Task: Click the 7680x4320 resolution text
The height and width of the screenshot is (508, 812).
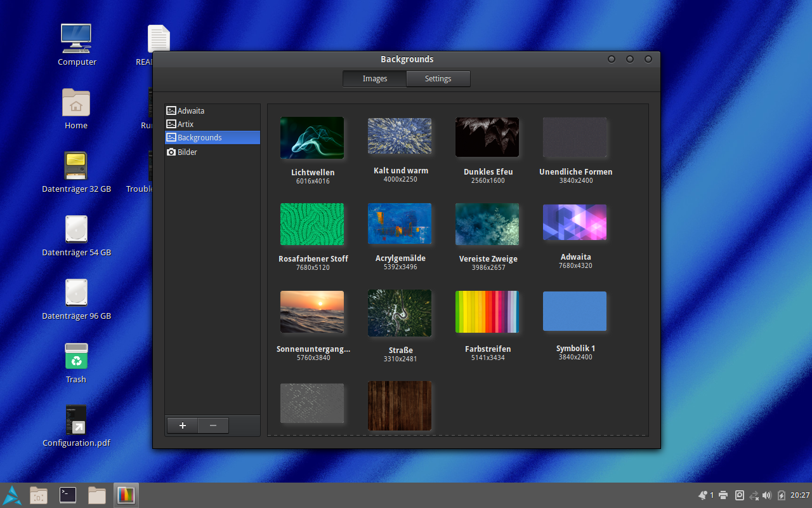Action: tap(575, 265)
